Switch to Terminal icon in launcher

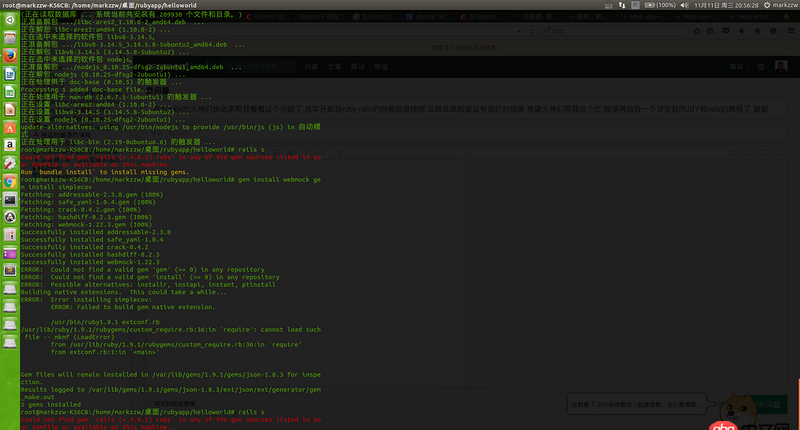(x=9, y=199)
